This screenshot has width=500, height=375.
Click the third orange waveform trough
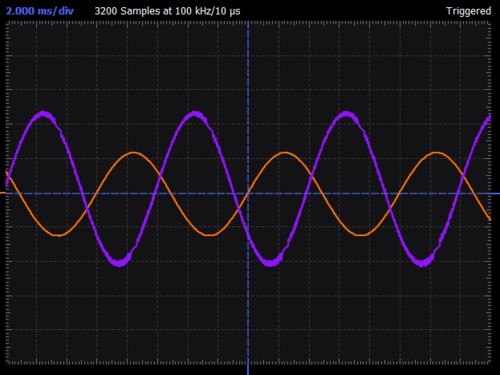click(361, 235)
